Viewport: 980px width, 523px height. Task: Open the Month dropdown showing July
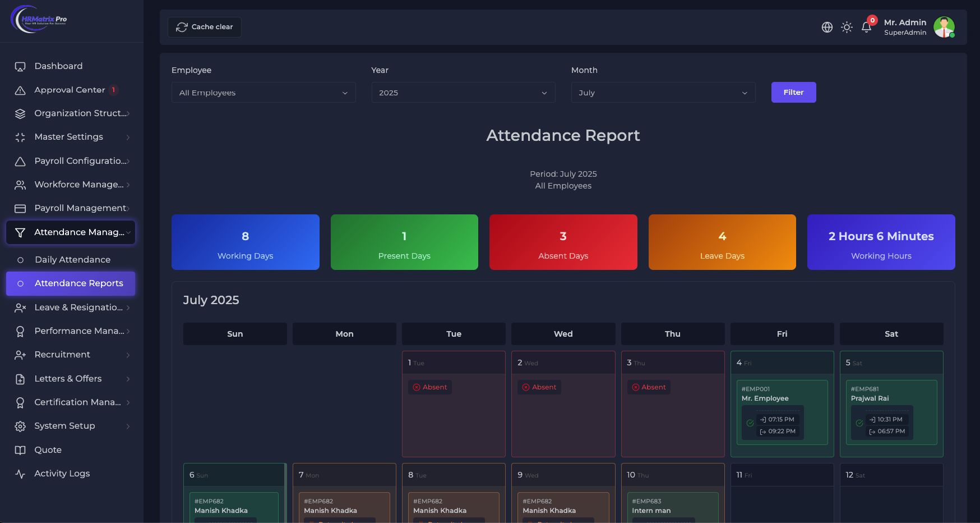click(663, 93)
